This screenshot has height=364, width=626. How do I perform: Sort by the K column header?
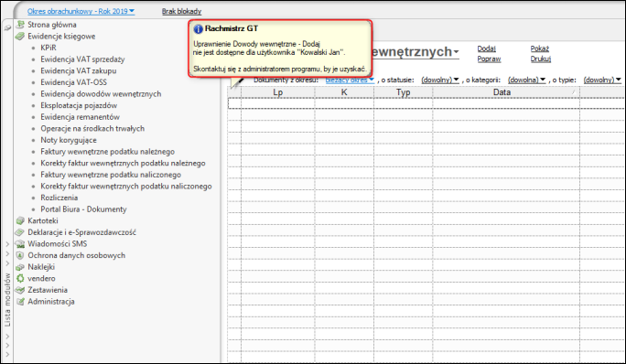(x=344, y=92)
